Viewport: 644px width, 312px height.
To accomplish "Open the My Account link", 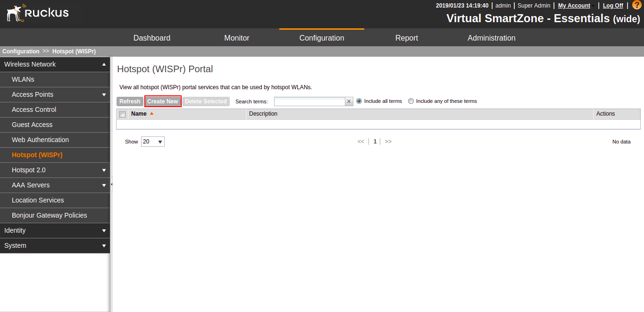I will (574, 6).
